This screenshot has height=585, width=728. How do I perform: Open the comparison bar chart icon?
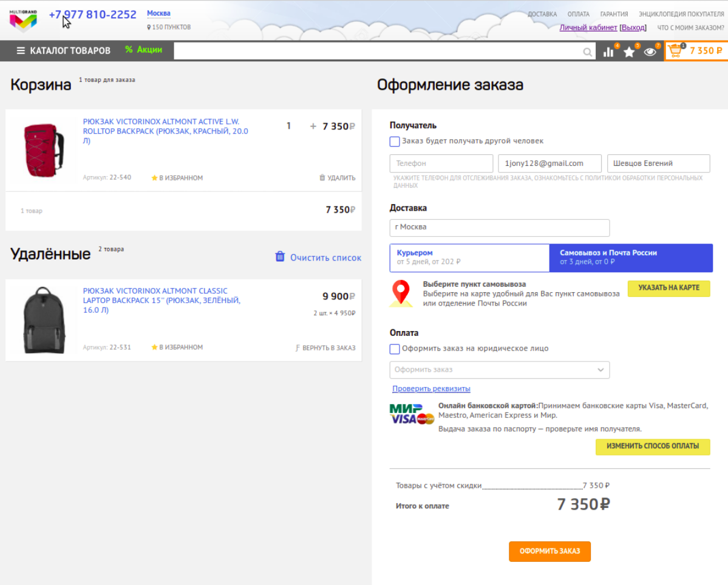point(608,52)
